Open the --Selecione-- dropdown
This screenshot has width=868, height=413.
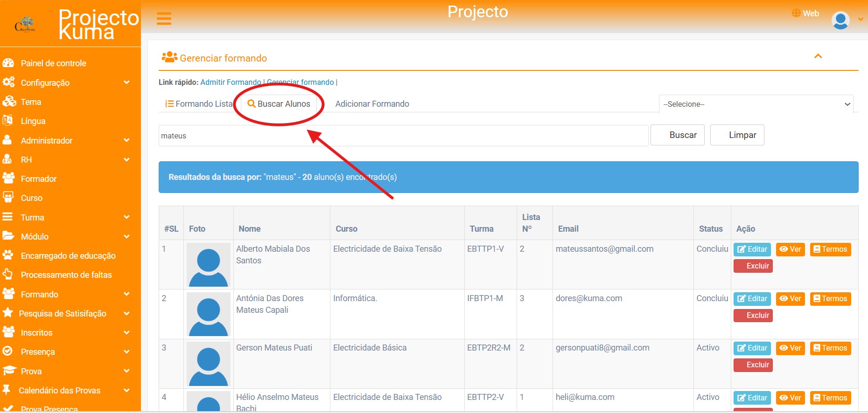click(x=756, y=104)
